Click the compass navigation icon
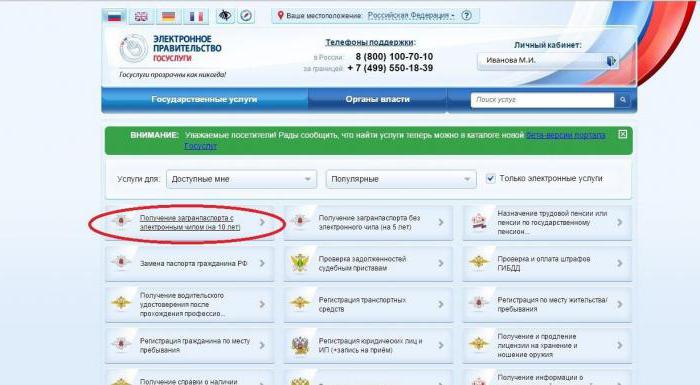Viewport: 700px width, 385px height. click(x=246, y=16)
